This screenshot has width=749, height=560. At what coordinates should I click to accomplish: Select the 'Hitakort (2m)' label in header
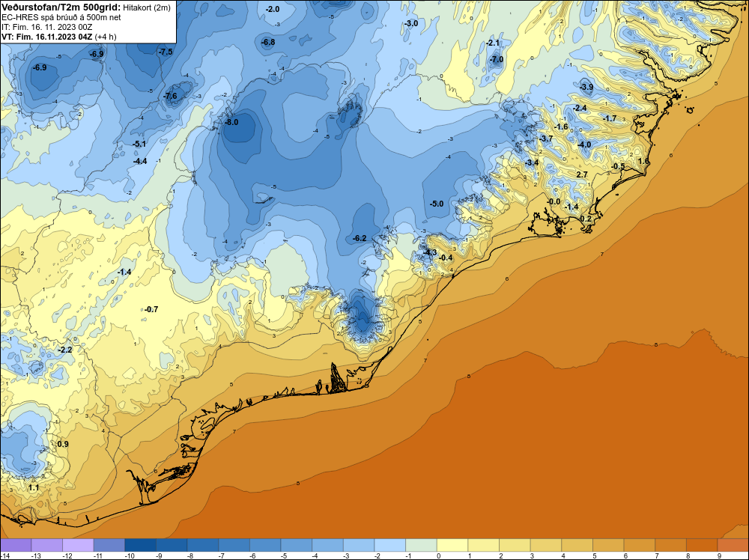[145, 7]
